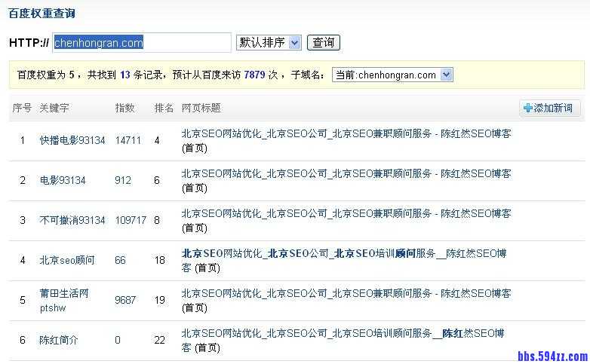Focus the HTTP:// domain input field
Viewport: 590px width, 364px height.
[x=142, y=42]
